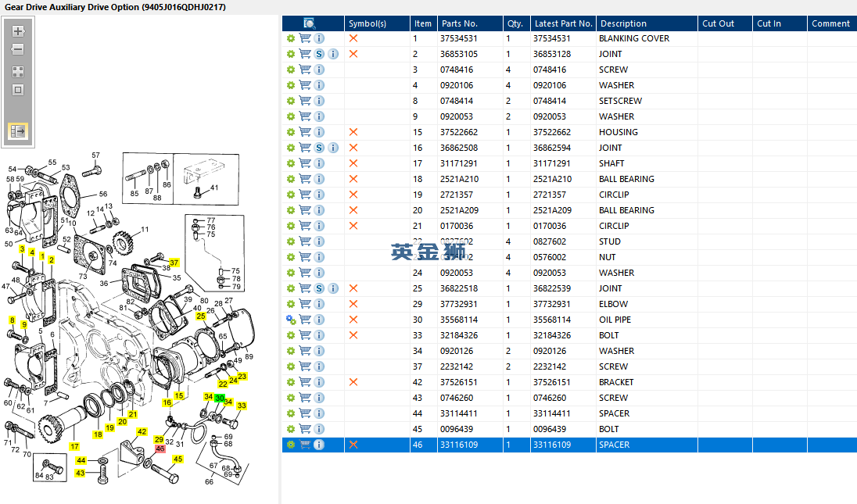The width and height of the screenshot is (857, 504).
Task: Click yellow callout 17 for the shaft
Action: coord(74,447)
